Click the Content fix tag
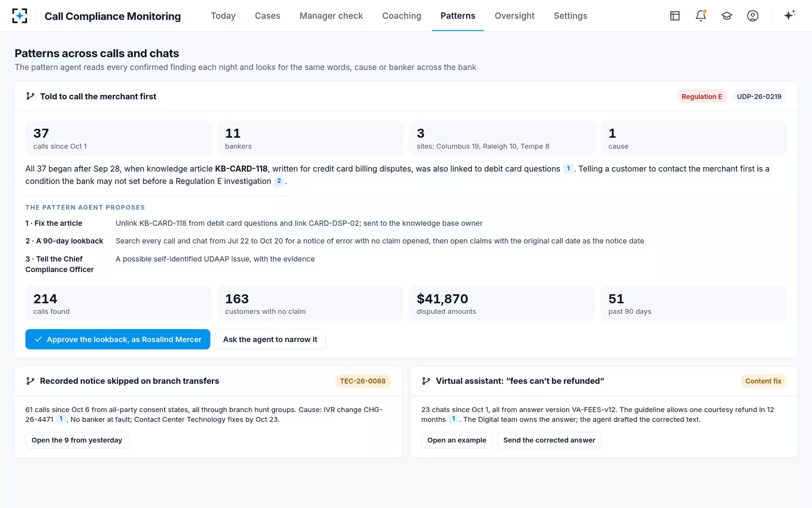The height and width of the screenshot is (508, 812). point(763,381)
